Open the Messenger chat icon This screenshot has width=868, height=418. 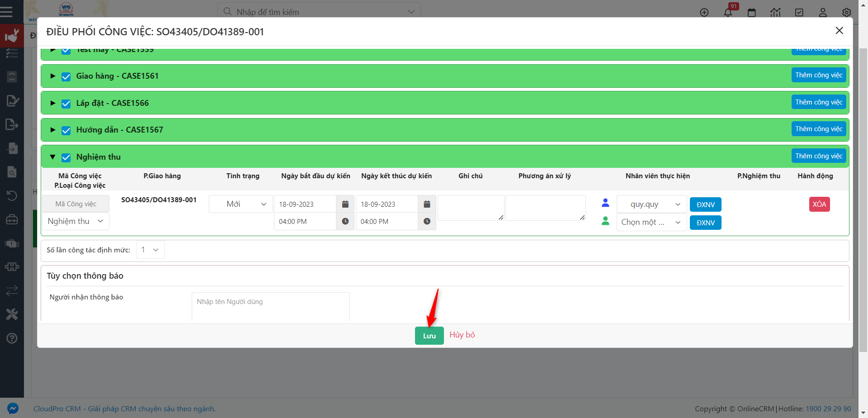[x=13, y=408]
